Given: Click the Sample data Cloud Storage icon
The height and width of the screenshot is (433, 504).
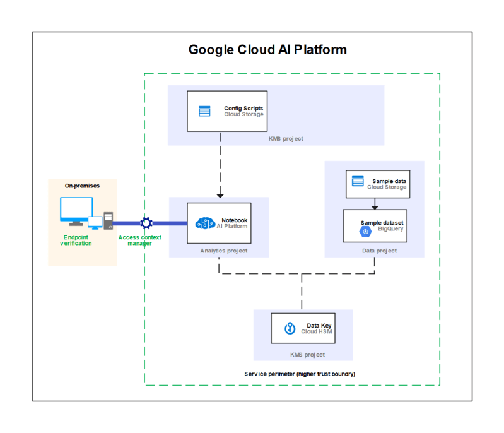Looking at the screenshot, I should click(358, 181).
